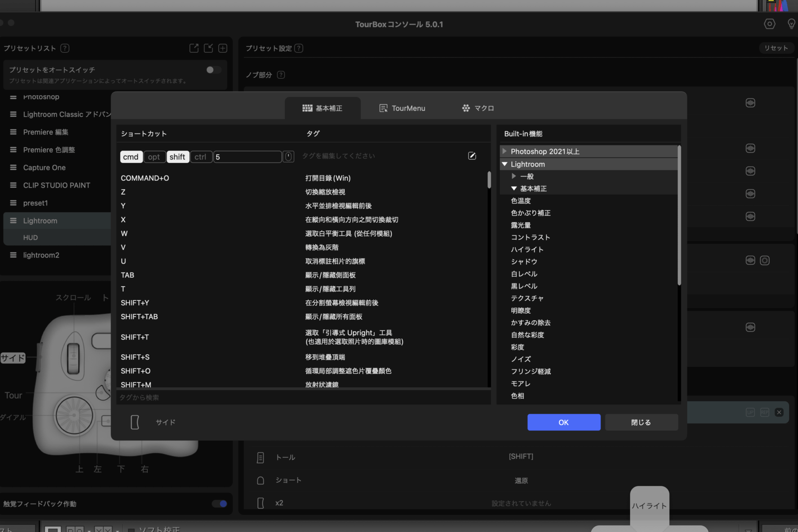The image size is (798, 532).
Task: Click the ショート button icon
Action: coord(261,480)
